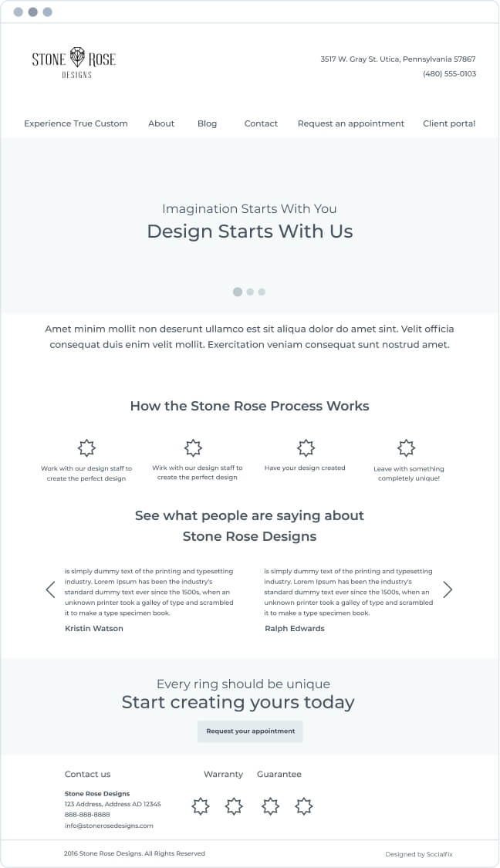Screen dimensions: 500x868
Task: Click the Stone Rose Designs logo
Action: (73, 62)
